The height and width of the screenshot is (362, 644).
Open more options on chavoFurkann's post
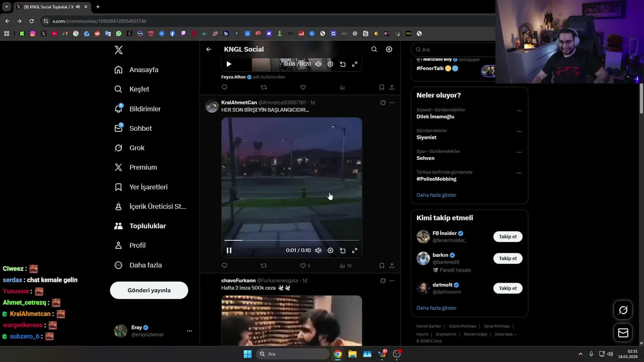392,281
